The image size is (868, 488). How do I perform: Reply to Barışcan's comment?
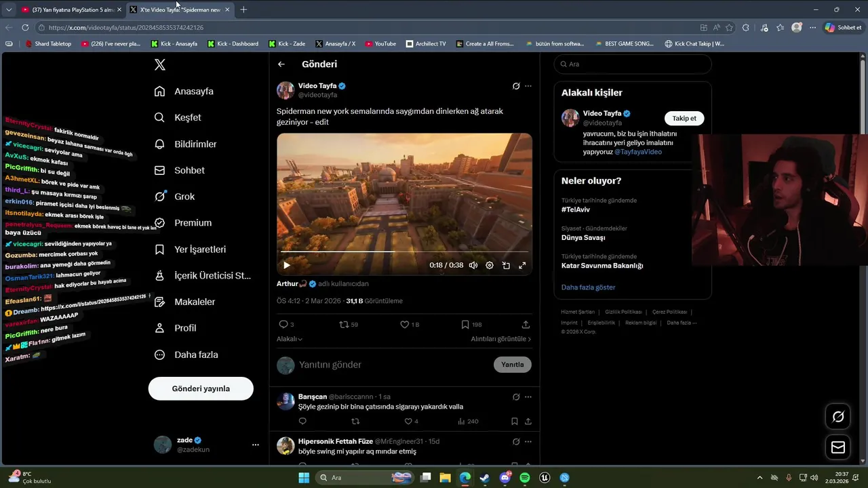pos(302,422)
